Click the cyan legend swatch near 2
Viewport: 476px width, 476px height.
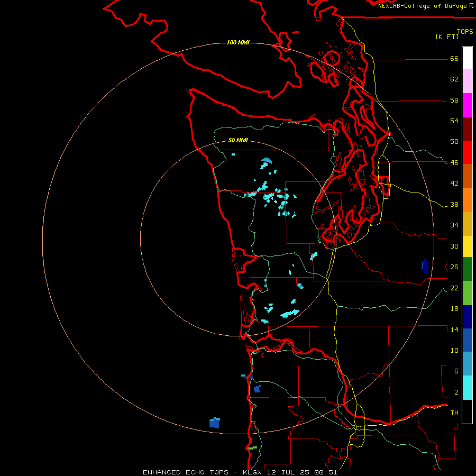pos(467,388)
